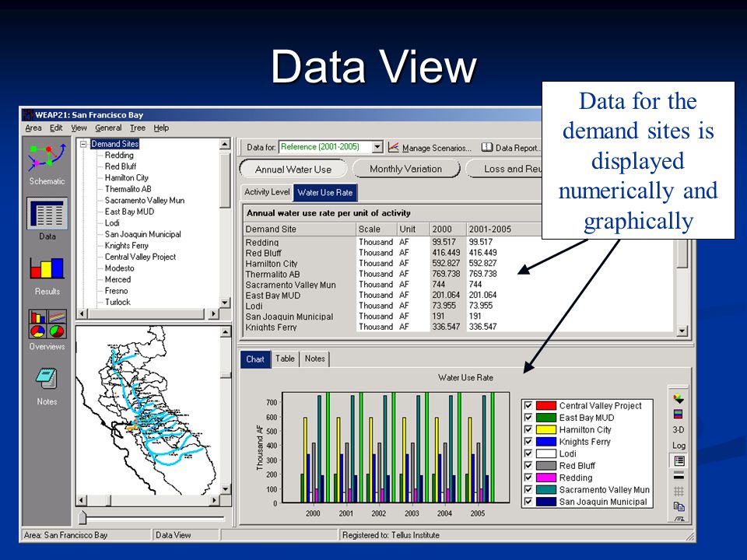Switch to the Notes tab beside Table
The image size is (747, 560).
pos(315,359)
